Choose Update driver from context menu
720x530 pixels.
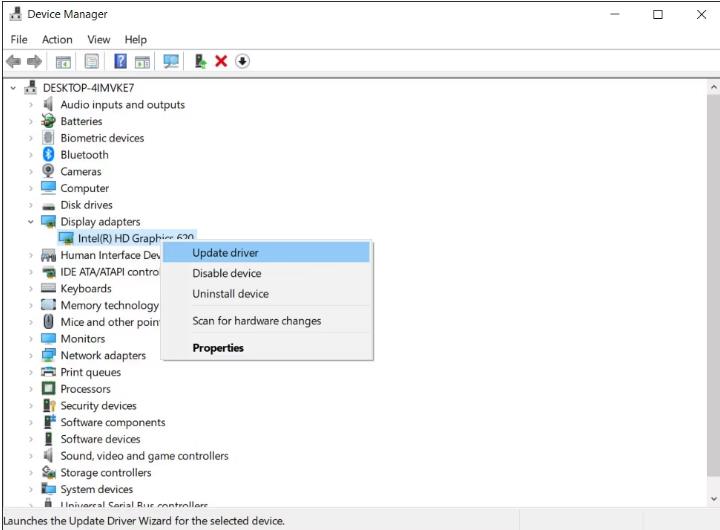point(266,253)
